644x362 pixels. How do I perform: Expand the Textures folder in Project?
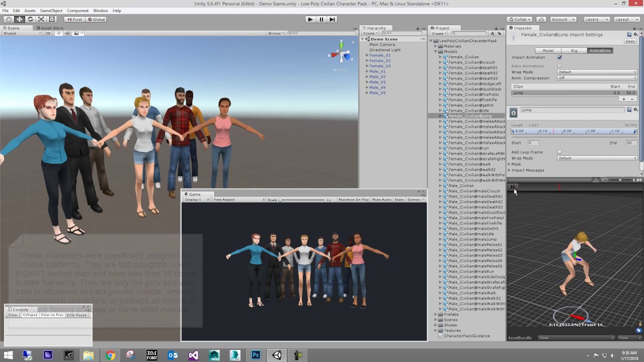[x=436, y=330]
